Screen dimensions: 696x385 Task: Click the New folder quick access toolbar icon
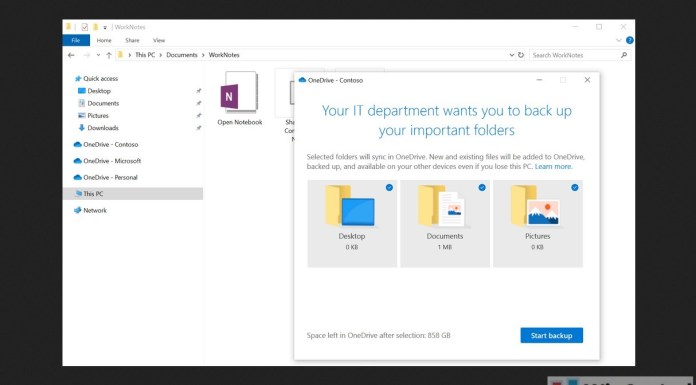(x=95, y=27)
